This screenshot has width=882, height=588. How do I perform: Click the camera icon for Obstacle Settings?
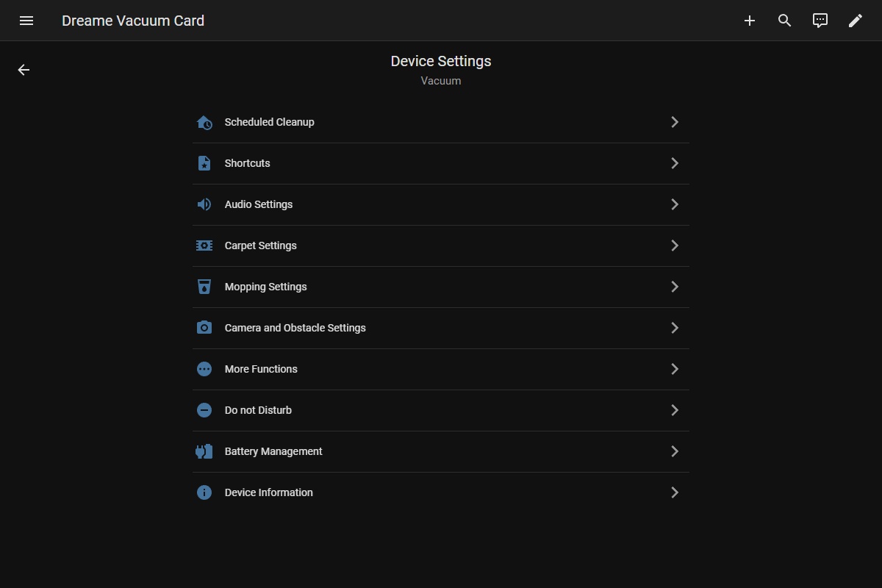click(x=204, y=328)
